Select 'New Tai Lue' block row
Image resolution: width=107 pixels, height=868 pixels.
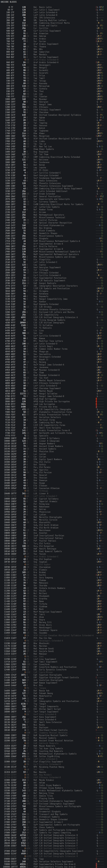[x=54, y=147]
